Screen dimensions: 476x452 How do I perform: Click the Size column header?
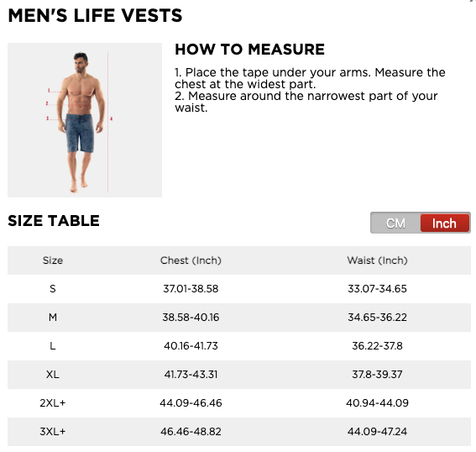click(x=53, y=260)
